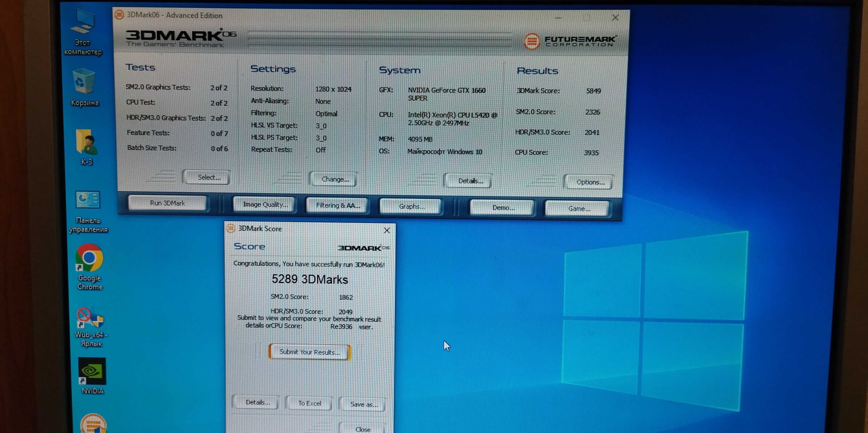Open the Корзина recycle bin icon

click(x=84, y=88)
